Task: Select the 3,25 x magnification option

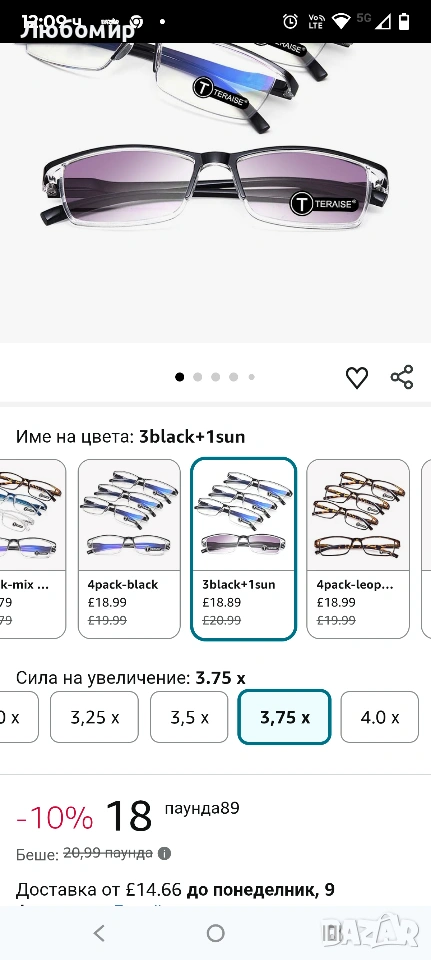Action: [x=94, y=717]
